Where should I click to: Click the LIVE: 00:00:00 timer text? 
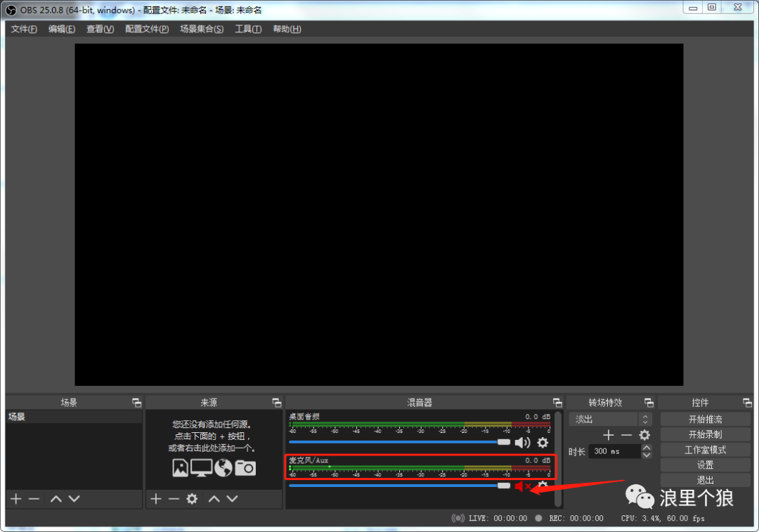pos(498,519)
